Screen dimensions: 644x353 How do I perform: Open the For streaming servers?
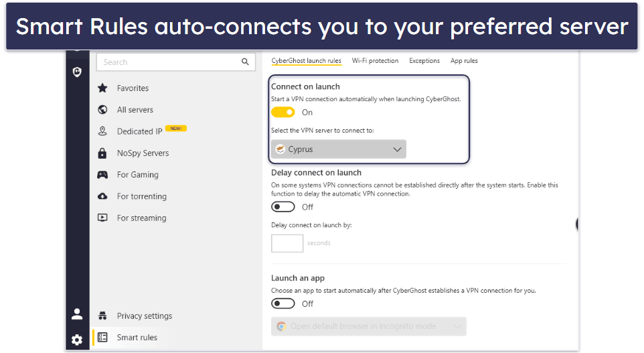click(x=142, y=218)
